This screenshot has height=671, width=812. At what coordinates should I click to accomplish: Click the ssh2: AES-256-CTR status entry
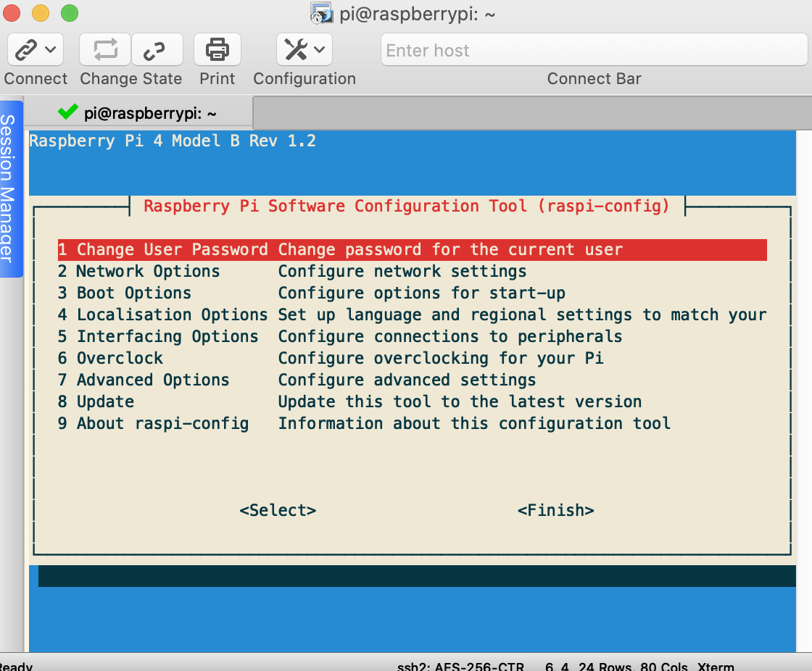coord(460,666)
